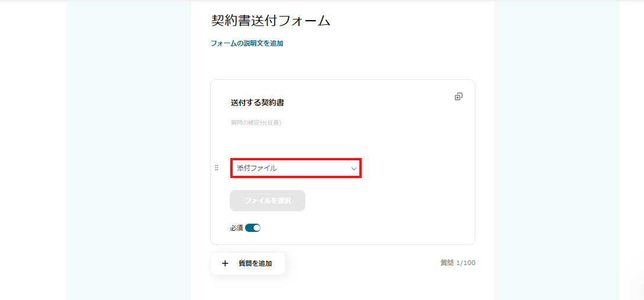Image resolution: width=644 pixels, height=300 pixels.
Task: Click フォームの説明文を追加 link
Action: 247,43
